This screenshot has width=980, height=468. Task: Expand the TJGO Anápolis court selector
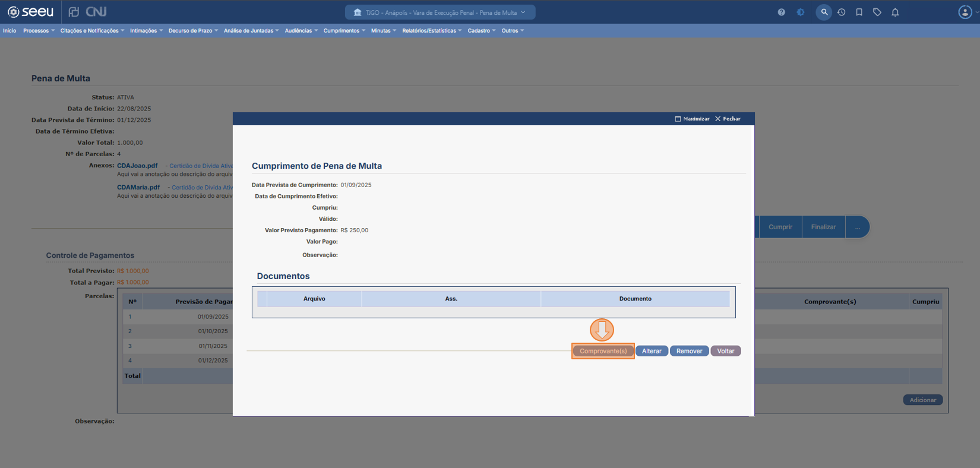click(440, 12)
